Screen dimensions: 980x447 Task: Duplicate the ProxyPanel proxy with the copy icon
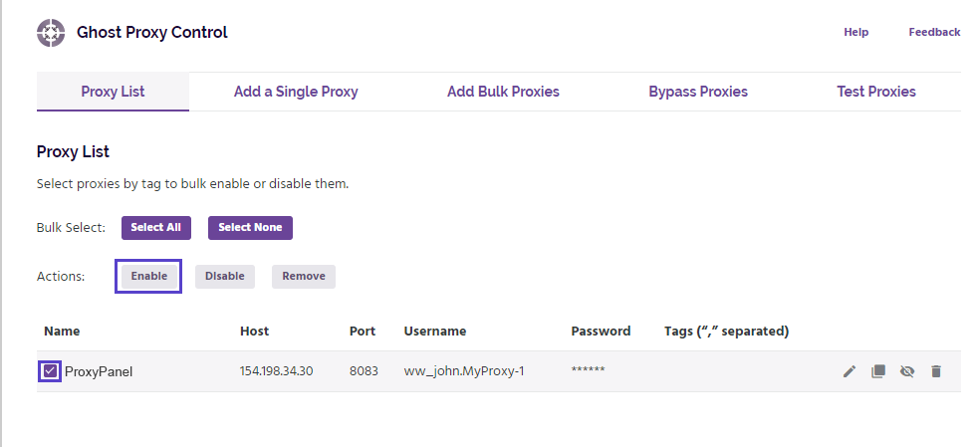[x=877, y=371]
